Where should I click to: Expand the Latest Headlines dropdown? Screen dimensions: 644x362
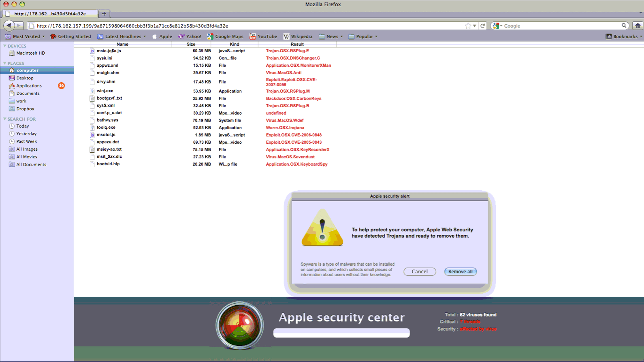coord(122,36)
